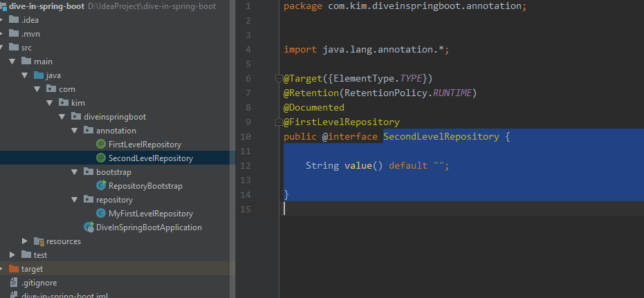644x298 pixels.
Task: Click the bootstrap package icon
Action: 89,172
